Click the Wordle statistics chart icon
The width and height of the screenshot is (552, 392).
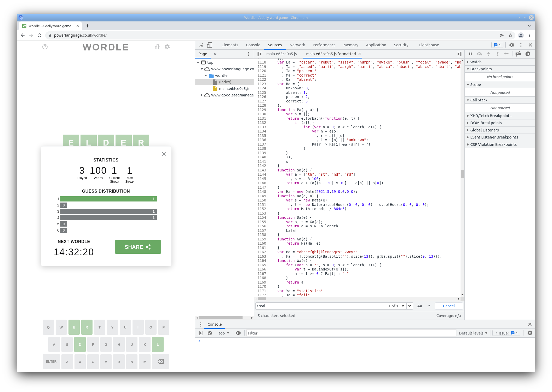click(157, 47)
